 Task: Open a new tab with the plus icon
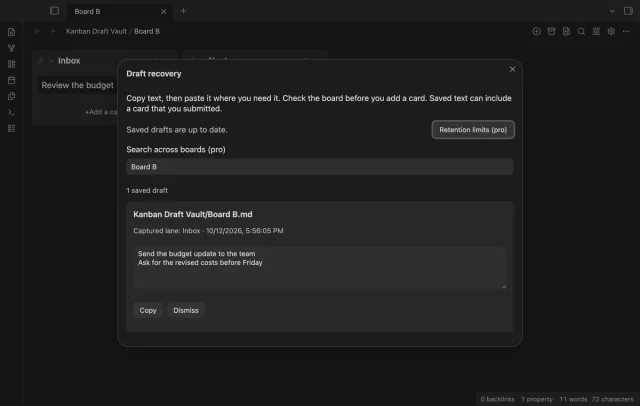pos(183,11)
